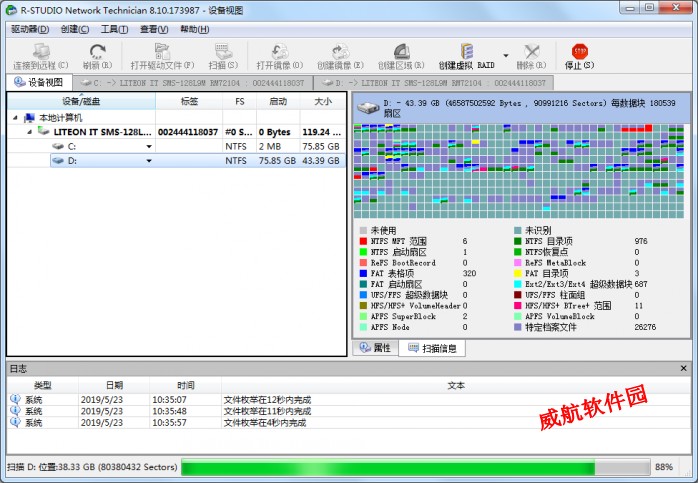Click the Open Image toolbar icon
The image size is (698, 483).
click(280, 52)
